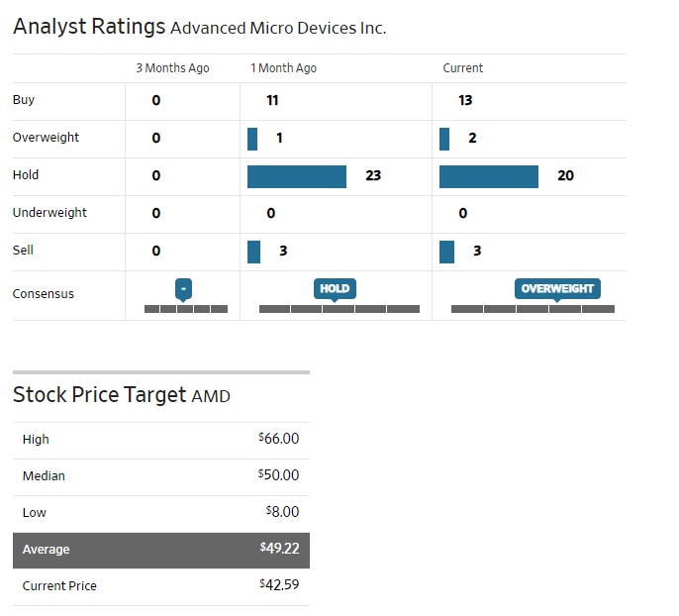The image size is (679, 616).
Task: Click the Current column header
Action: 463,68
